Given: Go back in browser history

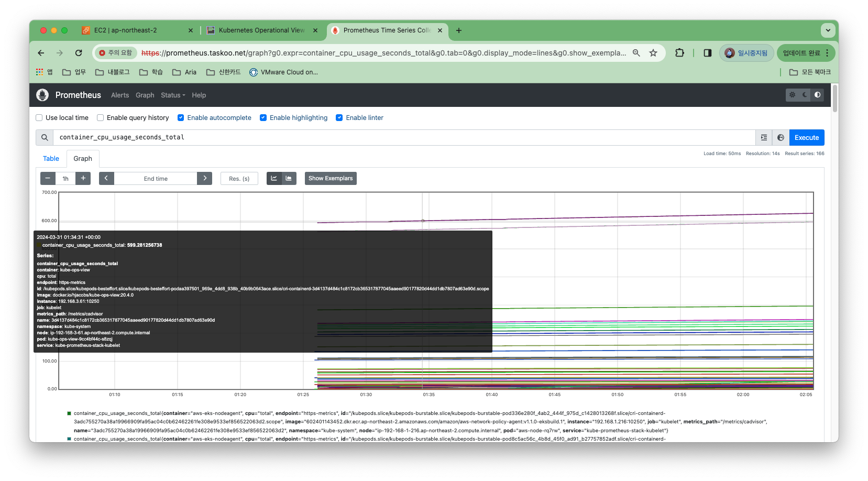Looking at the screenshot, I should 41,53.
